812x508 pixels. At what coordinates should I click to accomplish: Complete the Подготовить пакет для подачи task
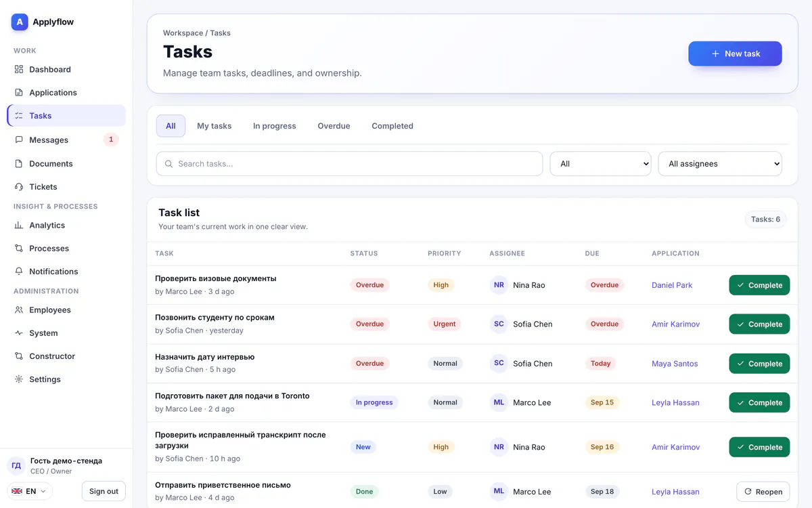pos(759,402)
